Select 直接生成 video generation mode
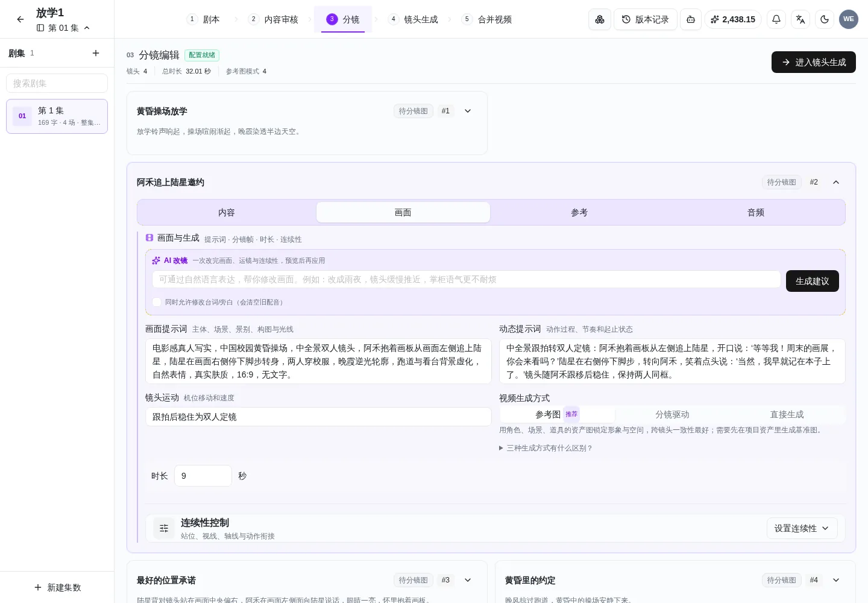868x603 pixels. (x=787, y=414)
